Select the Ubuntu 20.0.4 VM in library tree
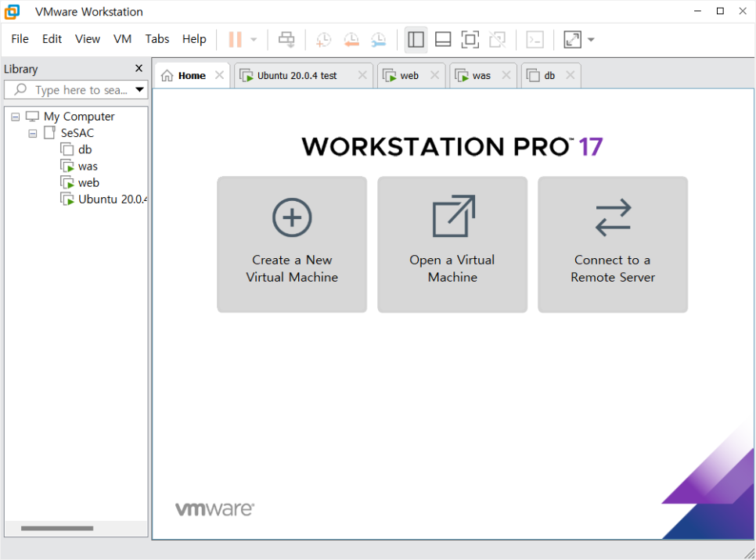Image resolution: width=756 pixels, height=560 pixels. pyautogui.click(x=113, y=199)
